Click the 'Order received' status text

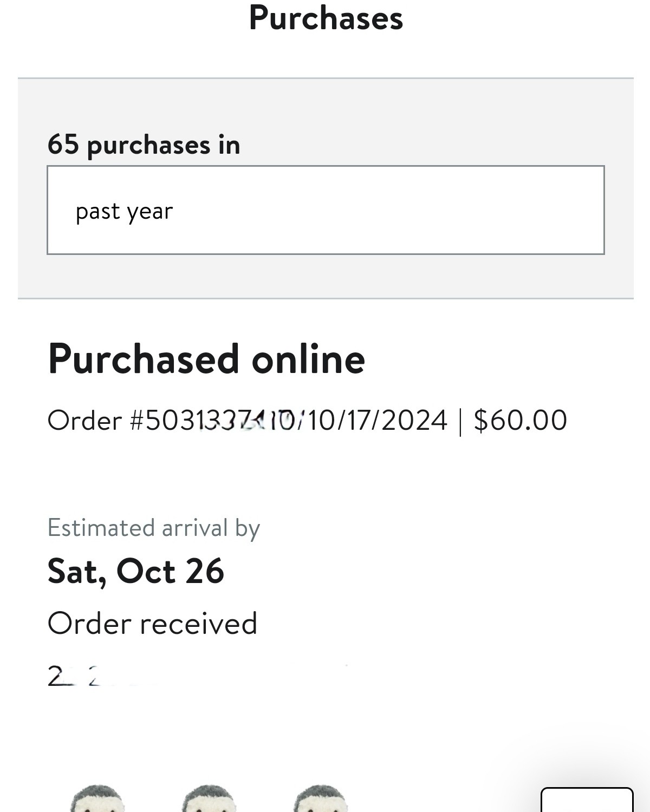(x=152, y=624)
